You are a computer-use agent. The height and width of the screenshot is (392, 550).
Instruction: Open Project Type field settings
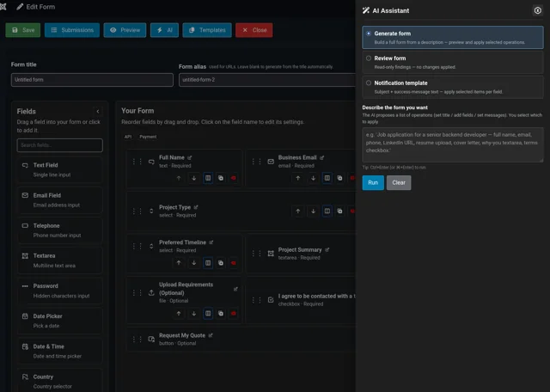tap(174, 207)
